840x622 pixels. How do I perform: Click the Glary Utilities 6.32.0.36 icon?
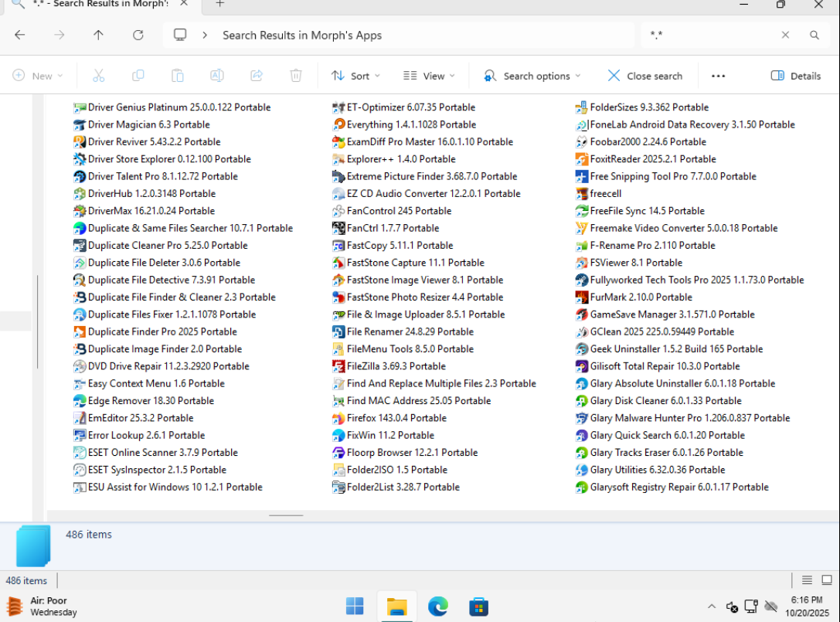[583, 470]
